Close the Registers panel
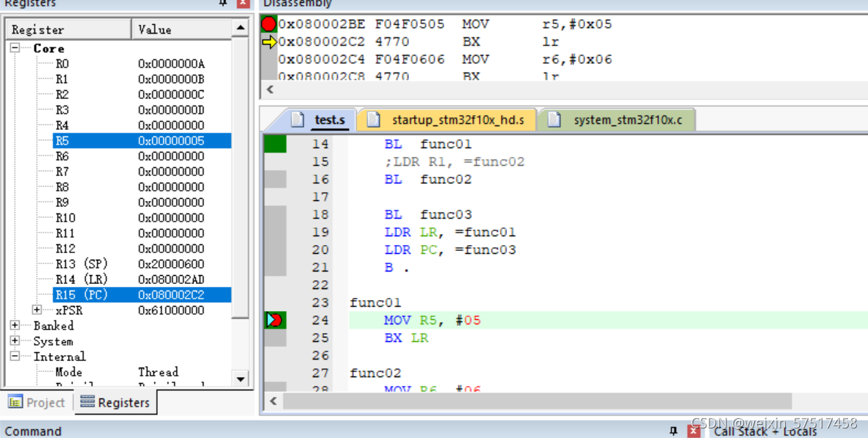 243,3
